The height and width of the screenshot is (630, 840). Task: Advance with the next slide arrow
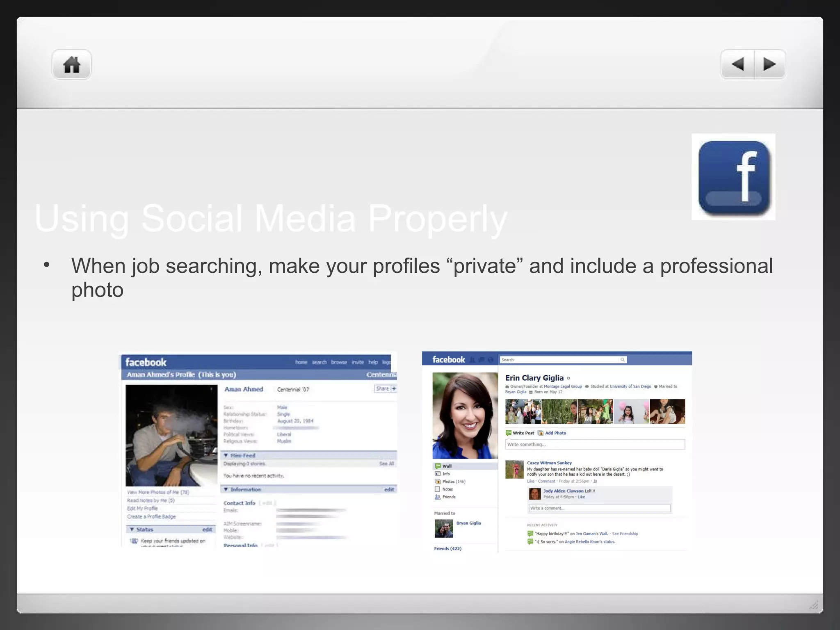[770, 64]
